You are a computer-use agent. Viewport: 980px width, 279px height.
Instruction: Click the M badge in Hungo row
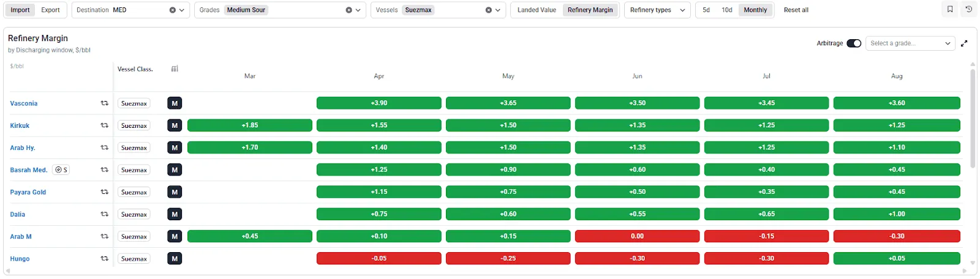click(x=175, y=259)
